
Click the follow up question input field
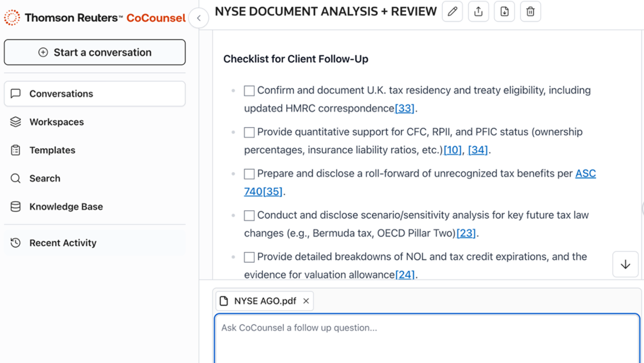(427, 337)
